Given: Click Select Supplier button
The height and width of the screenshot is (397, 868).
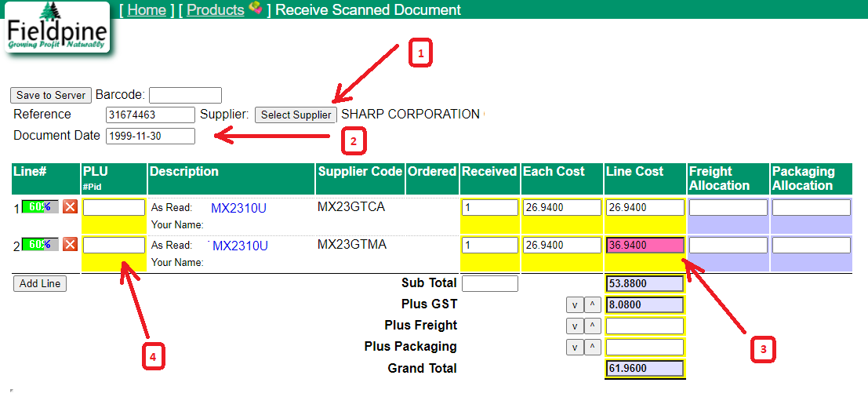Looking at the screenshot, I should pos(296,115).
